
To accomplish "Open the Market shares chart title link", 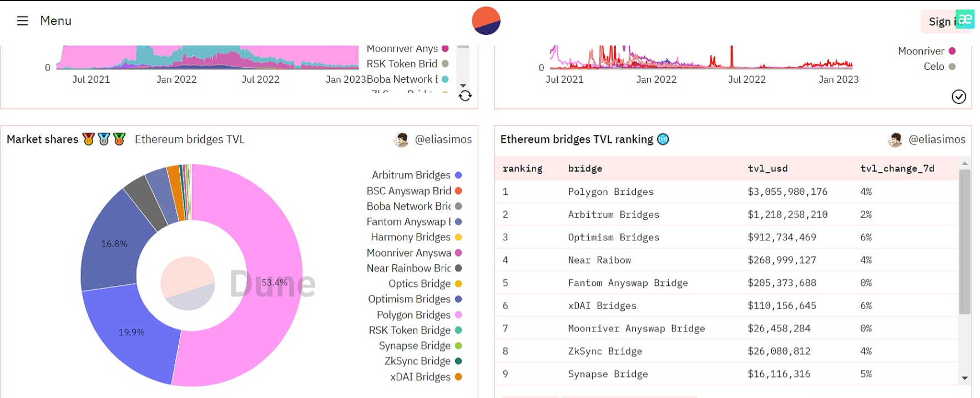I will (x=42, y=139).
